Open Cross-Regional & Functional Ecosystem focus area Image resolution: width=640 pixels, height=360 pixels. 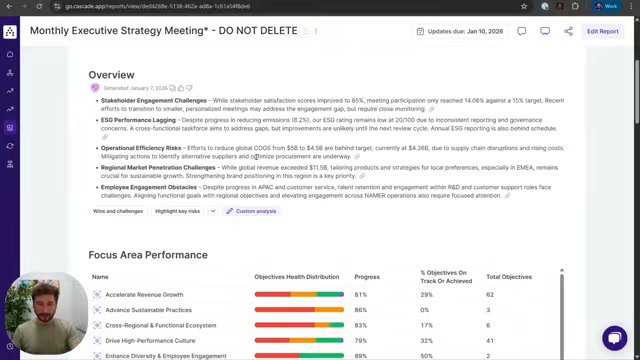coord(161,325)
